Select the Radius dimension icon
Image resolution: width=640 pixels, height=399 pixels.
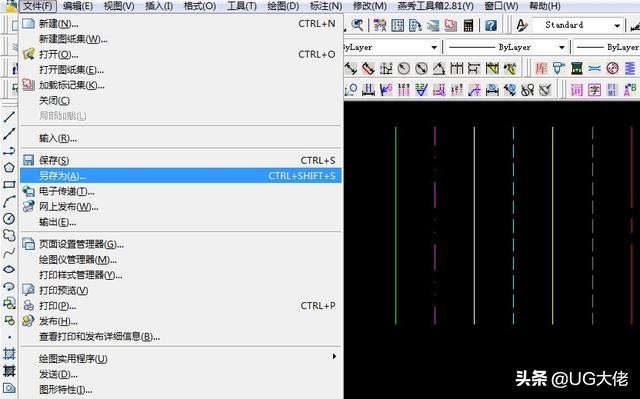click(x=404, y=68)
